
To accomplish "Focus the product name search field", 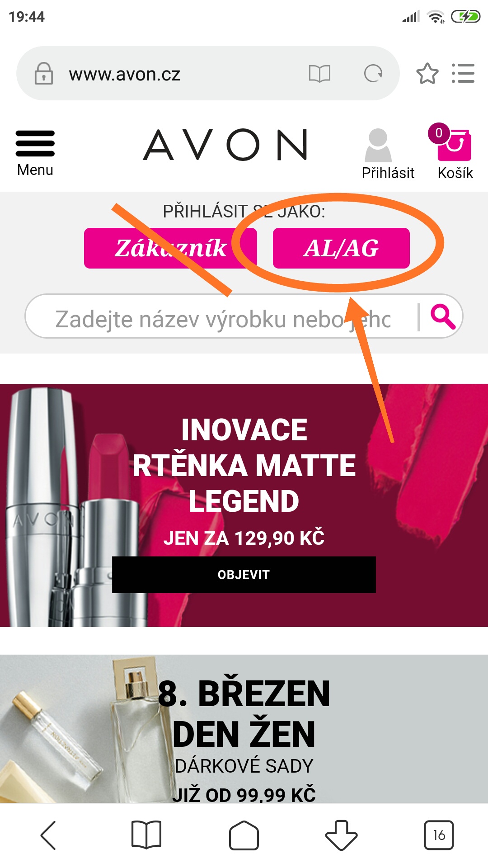I will (222, 316).
